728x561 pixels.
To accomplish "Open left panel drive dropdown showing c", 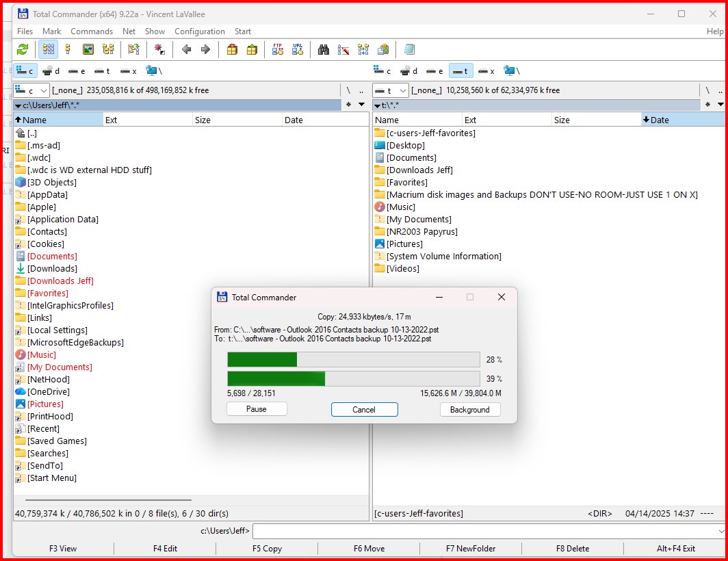I will click(31, 90).
